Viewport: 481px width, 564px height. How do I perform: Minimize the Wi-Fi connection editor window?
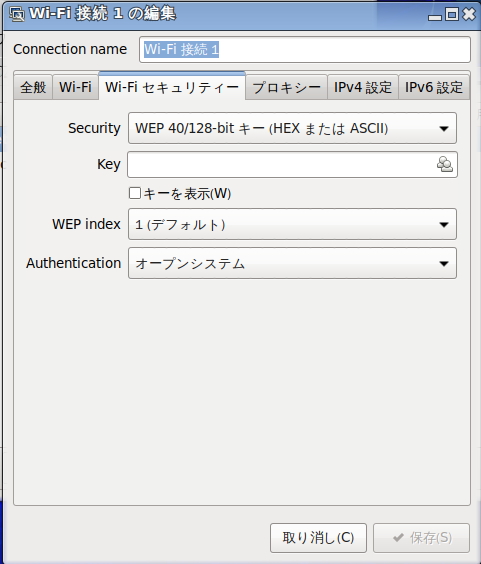pos(435,15)
